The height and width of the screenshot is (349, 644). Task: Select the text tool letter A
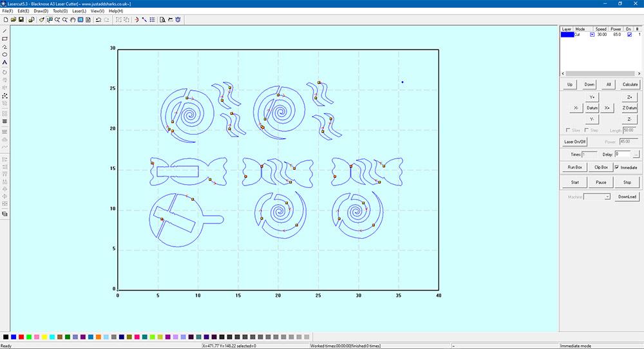coord(5,62)
